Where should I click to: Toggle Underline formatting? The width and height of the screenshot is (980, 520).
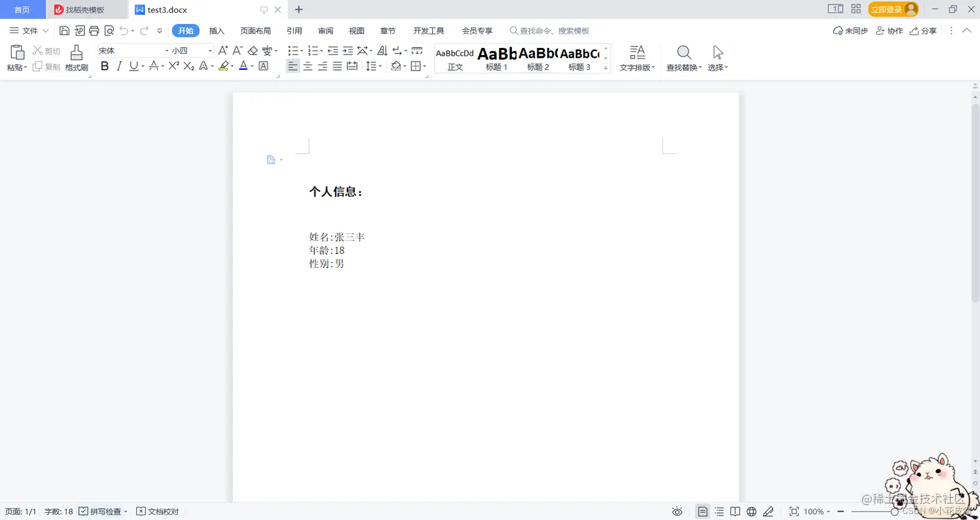click(133, 66)
